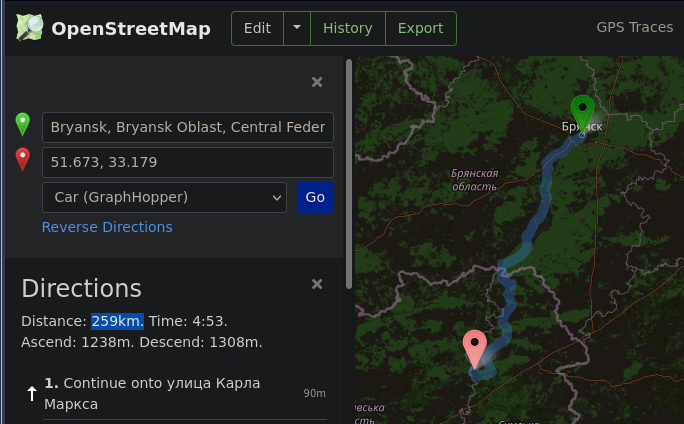684x424 pixels.
Task: Click the OpenStreetMap logo icon
Action: tap(30, 28)
